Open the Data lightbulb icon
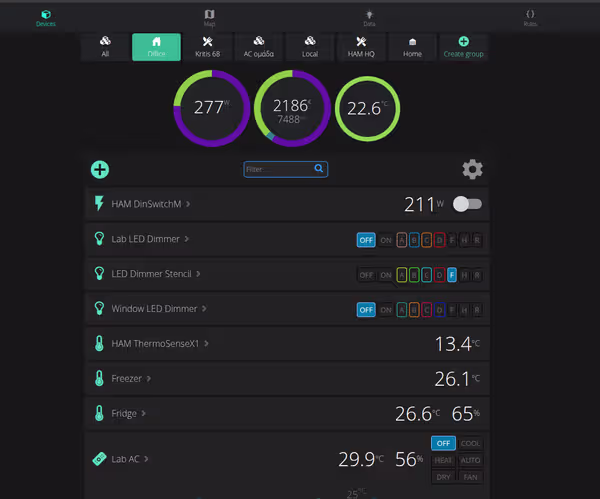Viewport: 600px width, 499px height. click(369, 15)
